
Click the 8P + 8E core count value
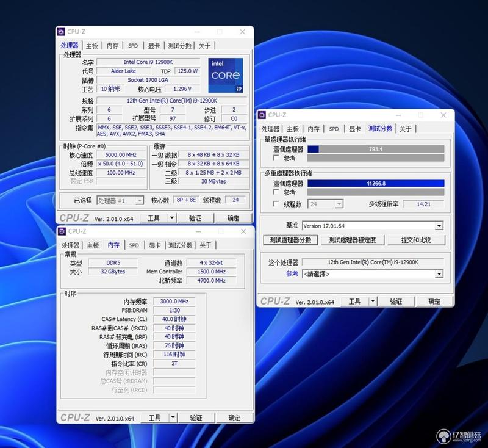point(186,200)
